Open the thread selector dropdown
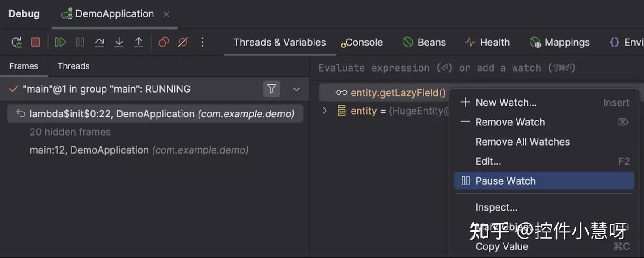This screenshot has height=258, width=644. coord(296,89)
